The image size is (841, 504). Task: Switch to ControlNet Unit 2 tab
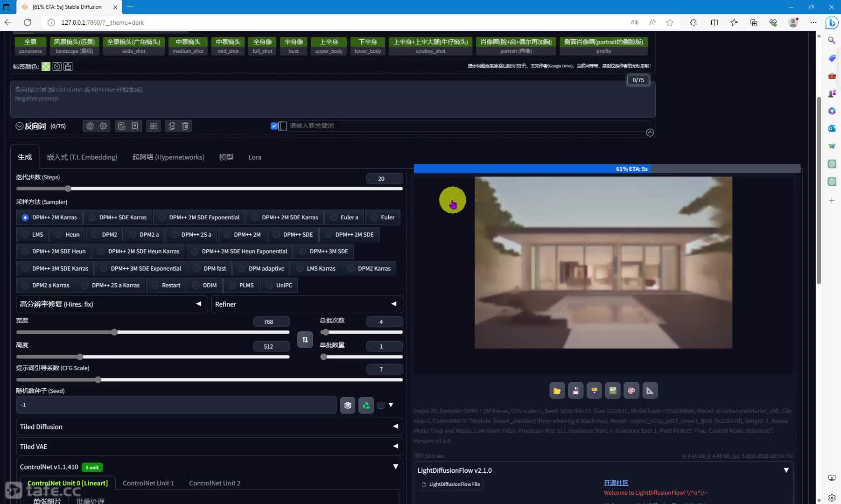215,483
